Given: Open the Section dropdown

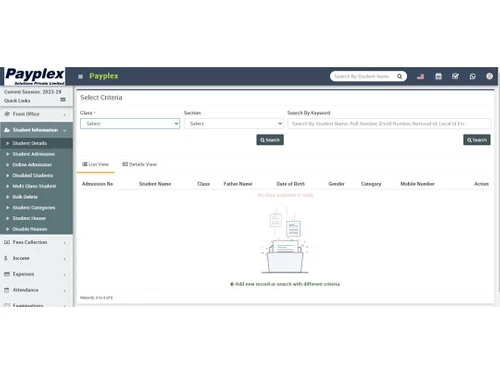Looking at the screenshot, I should click(234, 124).
